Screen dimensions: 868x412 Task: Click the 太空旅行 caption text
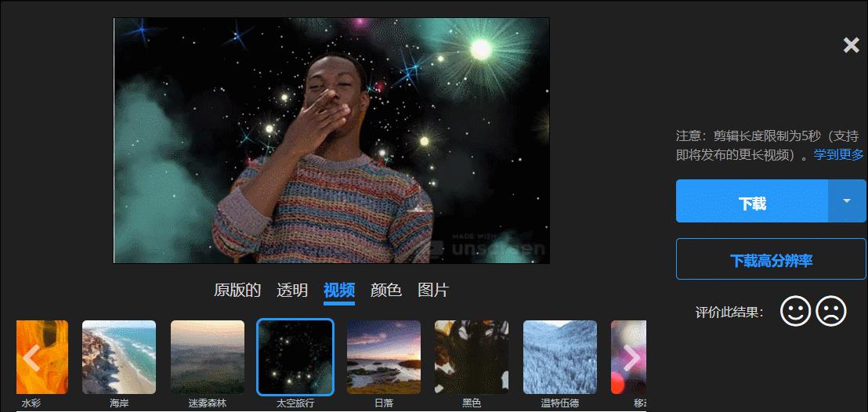295,403
